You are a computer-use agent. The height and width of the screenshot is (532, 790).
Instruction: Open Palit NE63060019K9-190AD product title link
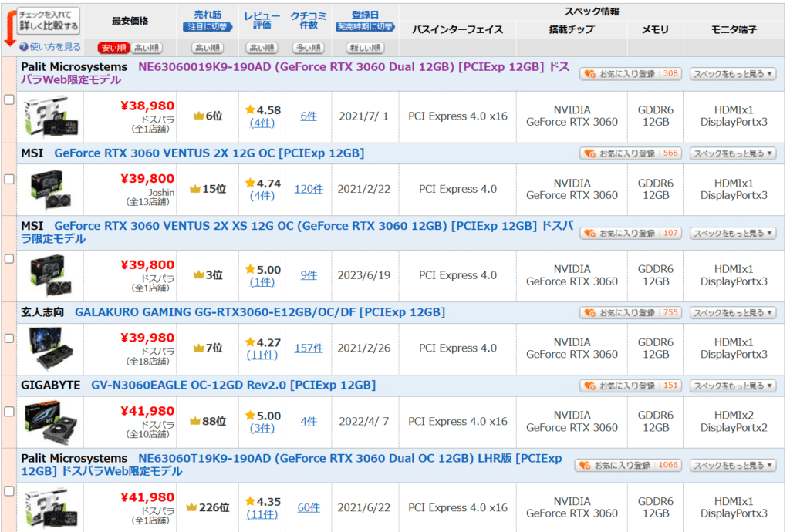(295, 73)
